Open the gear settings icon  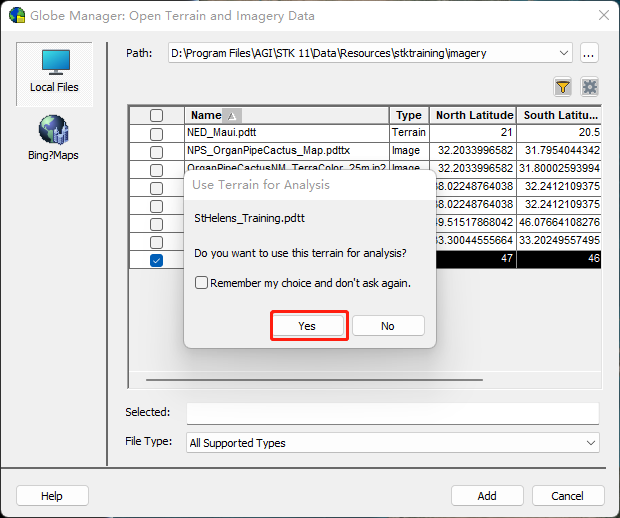(590, 87)
